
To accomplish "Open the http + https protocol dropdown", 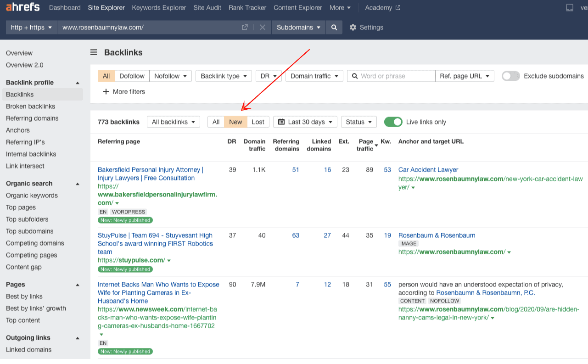I will coord(31,28).
